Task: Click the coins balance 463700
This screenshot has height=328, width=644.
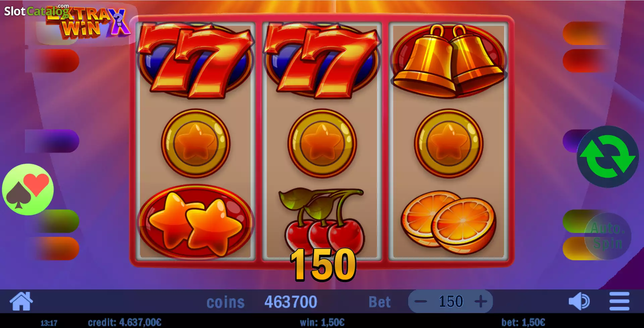Action: pos(291,302)
